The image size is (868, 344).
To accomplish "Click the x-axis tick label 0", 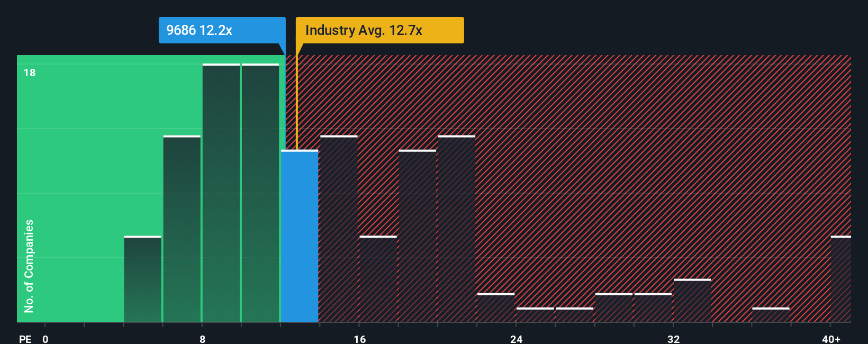I will (46, 339).
